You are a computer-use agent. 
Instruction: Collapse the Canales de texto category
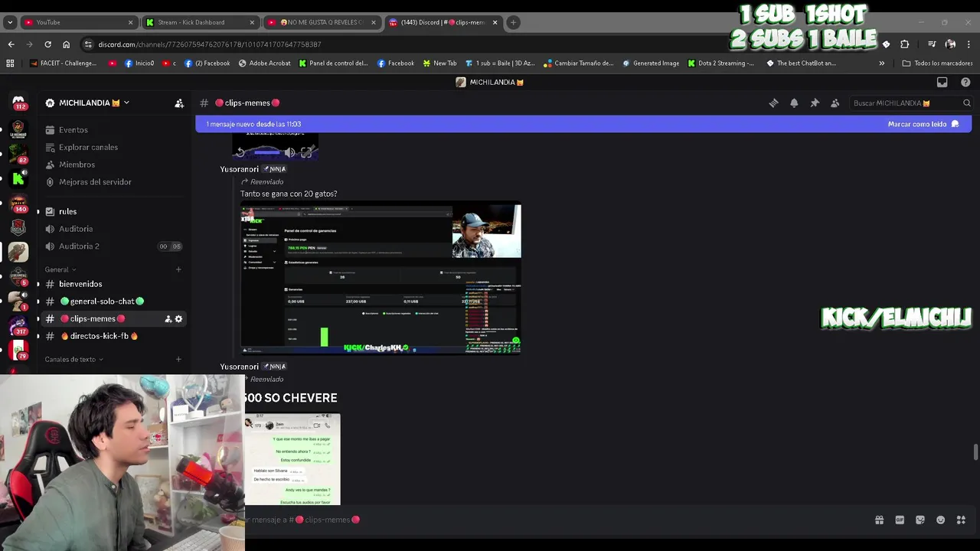click(x=73, y=359)
